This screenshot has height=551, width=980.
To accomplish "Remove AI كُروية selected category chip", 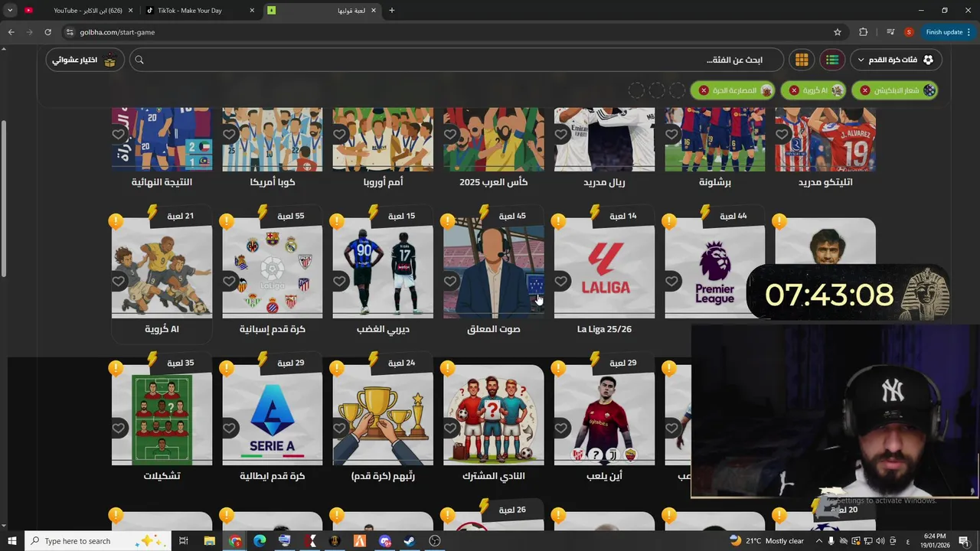I will [x=794, y=90].
